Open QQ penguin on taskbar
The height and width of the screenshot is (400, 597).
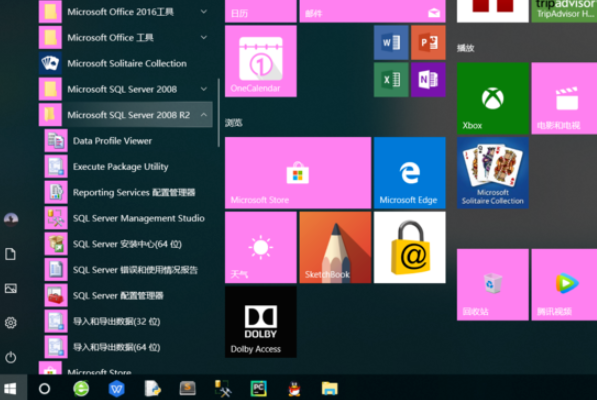(294, 389)
